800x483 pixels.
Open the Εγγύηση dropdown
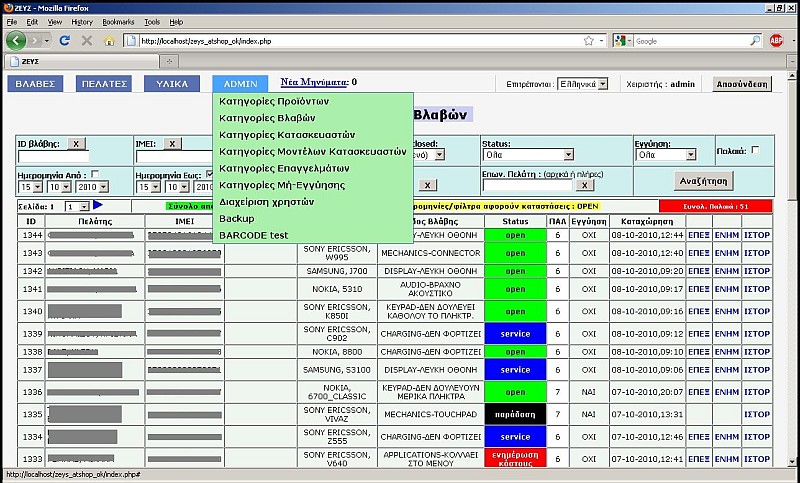665,155
